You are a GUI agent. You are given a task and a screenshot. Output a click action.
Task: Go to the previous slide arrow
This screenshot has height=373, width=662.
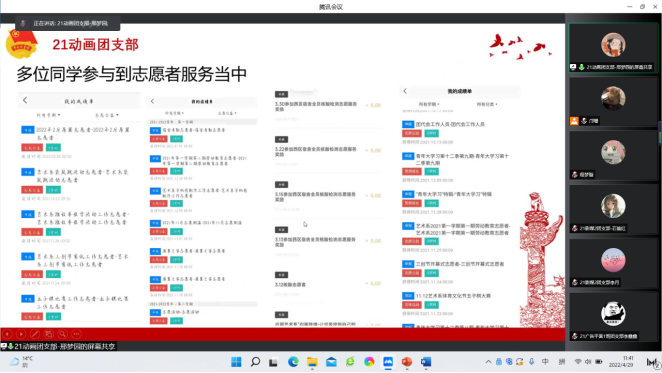[8, 334]
